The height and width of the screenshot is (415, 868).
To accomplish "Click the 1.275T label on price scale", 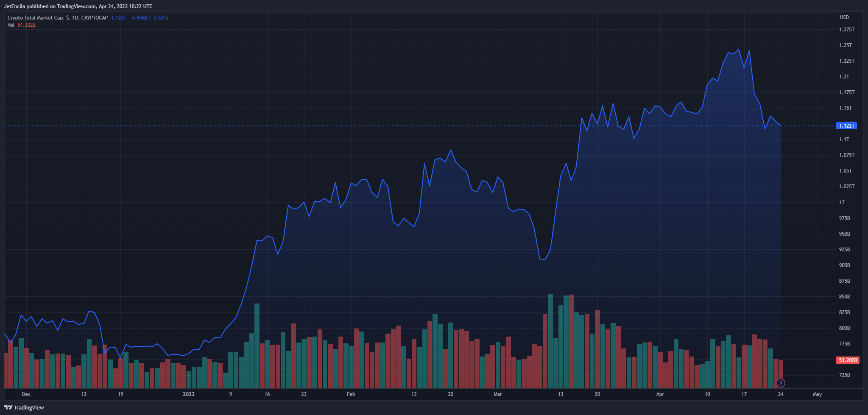I will pyautogui.click(x=846, y=30).
